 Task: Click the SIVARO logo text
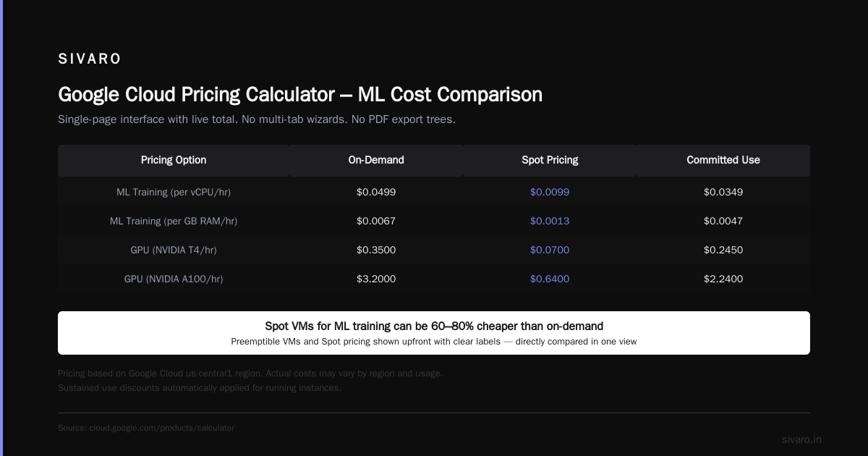coord(90,59)
